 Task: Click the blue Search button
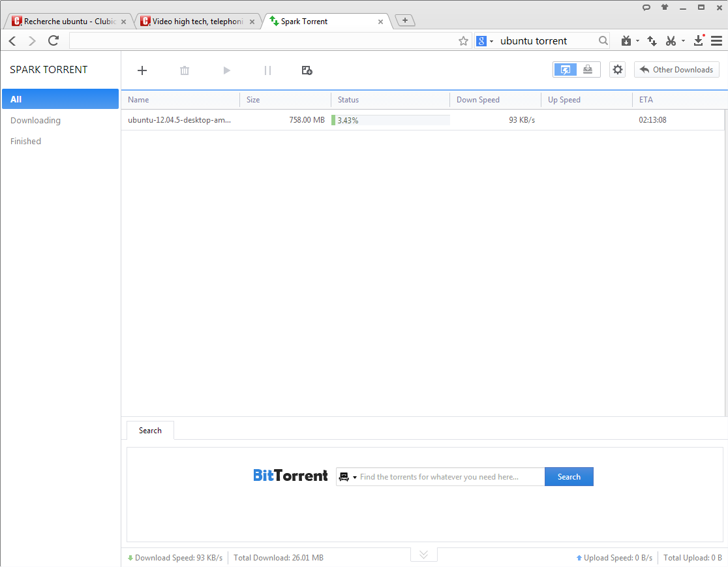pos(569,477)
